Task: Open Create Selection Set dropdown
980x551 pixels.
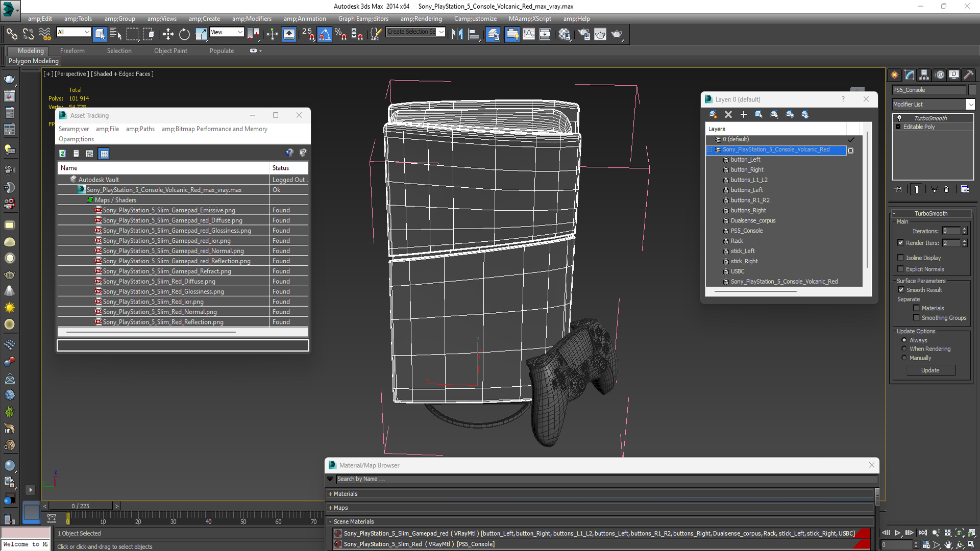Action: tap(415, 32)
